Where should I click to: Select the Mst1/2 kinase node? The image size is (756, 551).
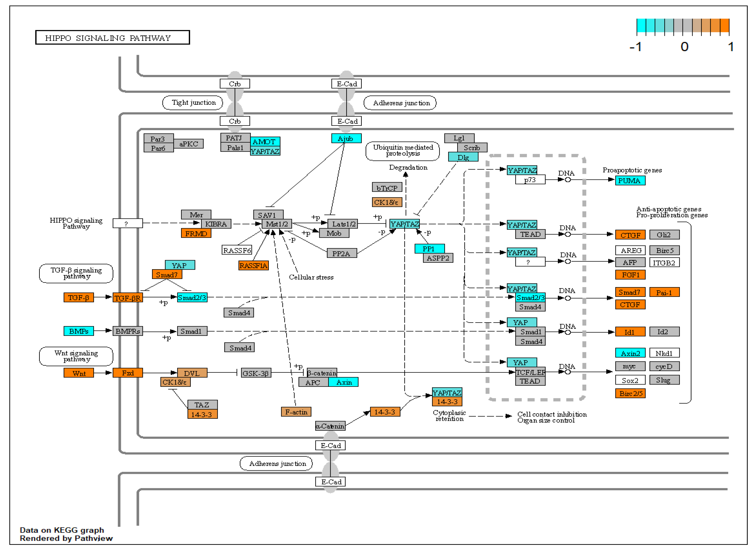tap(277, 224)
